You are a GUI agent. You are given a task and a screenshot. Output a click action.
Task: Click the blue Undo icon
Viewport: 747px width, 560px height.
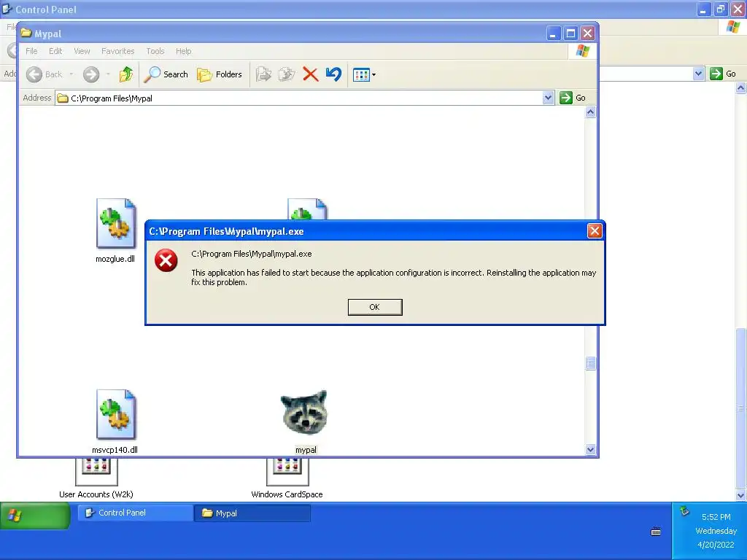point(333,74)
